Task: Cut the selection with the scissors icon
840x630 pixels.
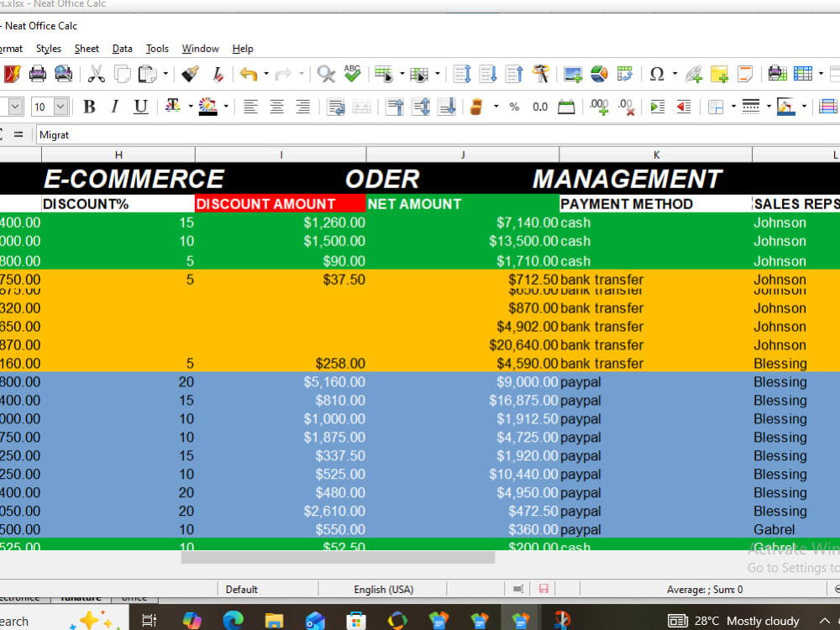Action: tap(96, 73)
